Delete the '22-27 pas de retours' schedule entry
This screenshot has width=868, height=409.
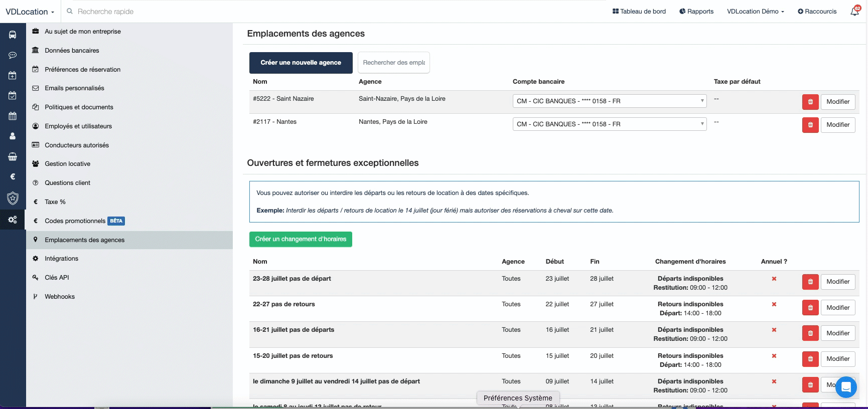tap(810, 308)
